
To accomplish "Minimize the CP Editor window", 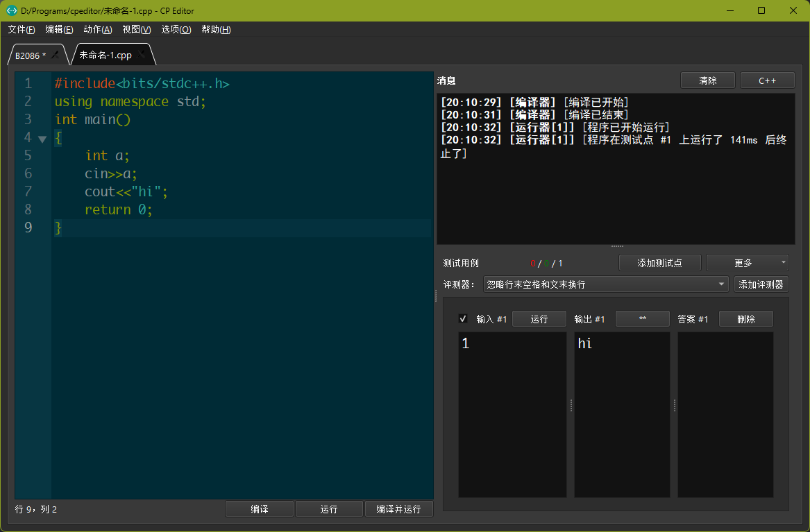I will click(730, 10).
